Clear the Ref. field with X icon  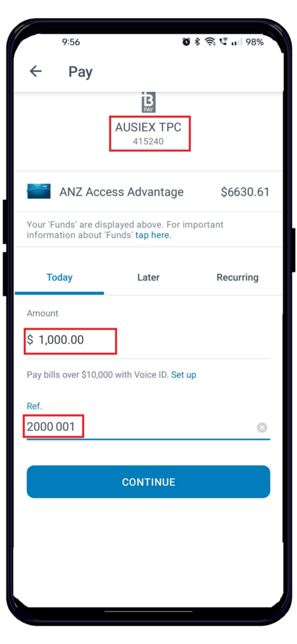(x=262, y=428)
